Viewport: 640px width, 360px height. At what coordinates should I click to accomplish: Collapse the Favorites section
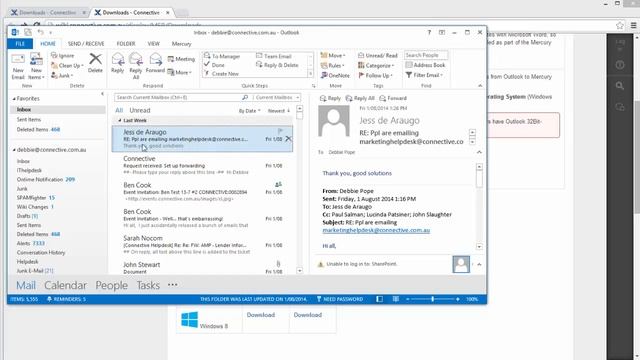(14, 99)
